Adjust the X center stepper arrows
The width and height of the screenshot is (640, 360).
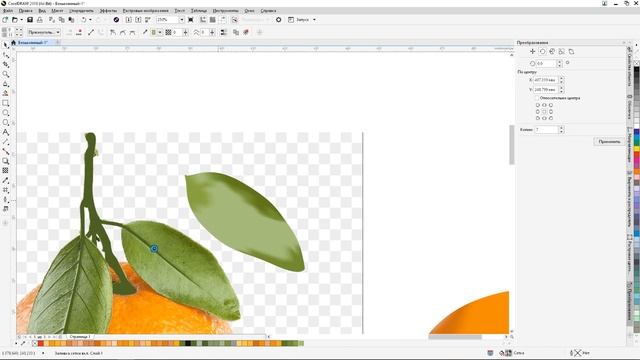pos(561,80)
